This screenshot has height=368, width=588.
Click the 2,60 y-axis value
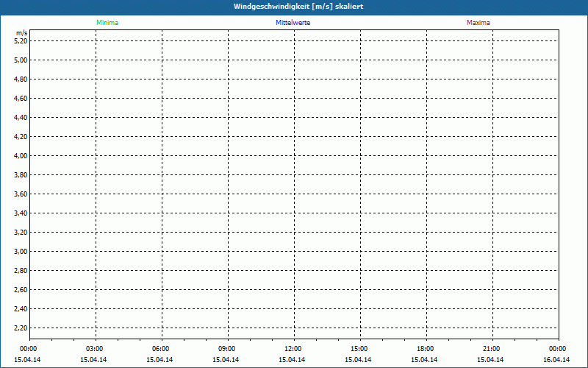pyautogui.click(x=21, y=290)
